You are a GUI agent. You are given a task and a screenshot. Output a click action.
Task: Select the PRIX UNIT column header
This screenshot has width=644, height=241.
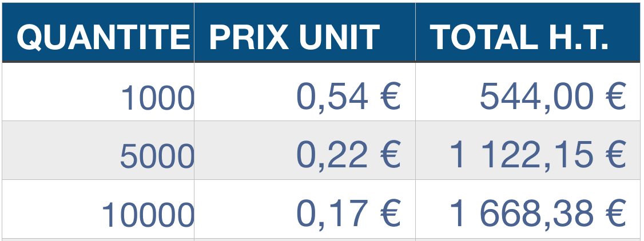295,37
